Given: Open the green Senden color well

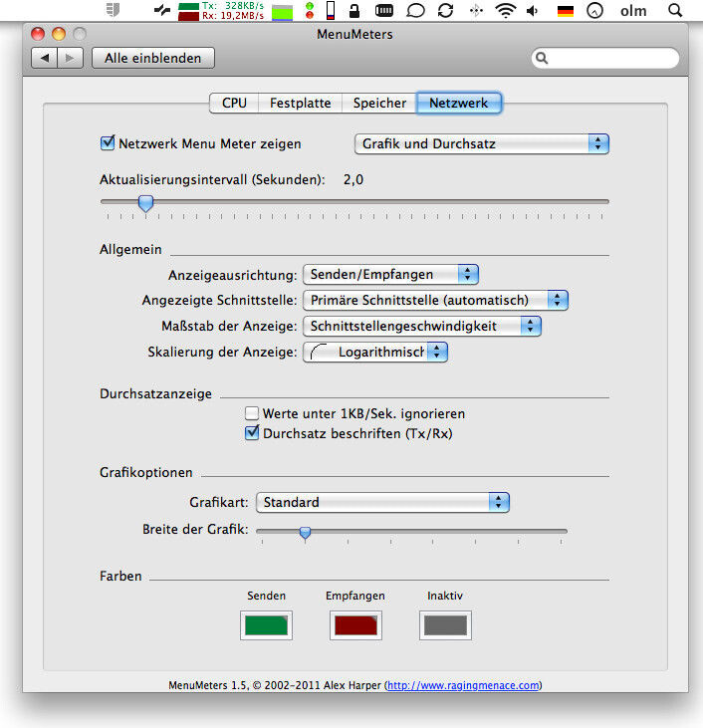Looking at the screenshot, I should tap(266, 625).
